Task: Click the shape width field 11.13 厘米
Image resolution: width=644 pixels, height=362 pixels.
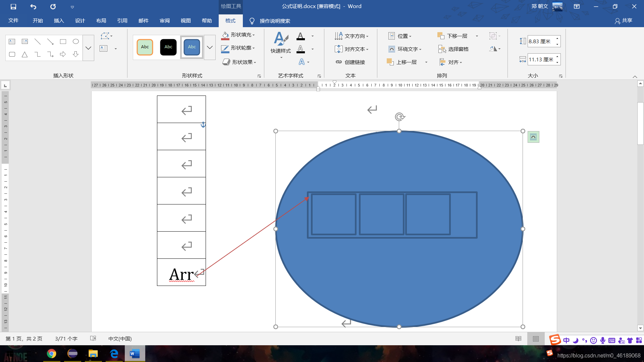Action: (x=541, y=60)
